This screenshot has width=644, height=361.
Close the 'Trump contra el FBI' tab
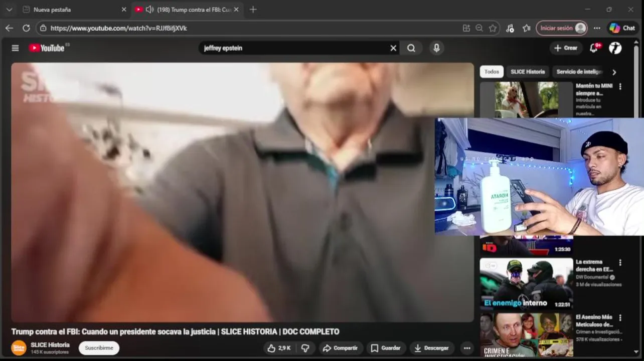pos(236,10)
